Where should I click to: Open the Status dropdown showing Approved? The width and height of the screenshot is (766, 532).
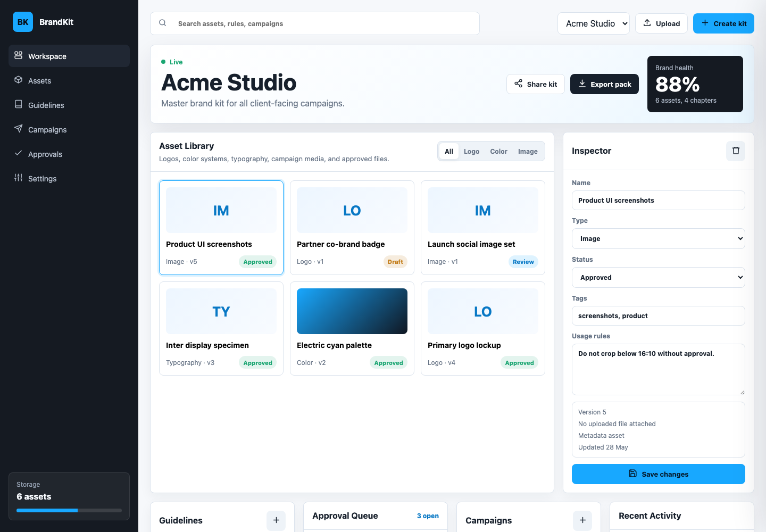coord(659,278)
